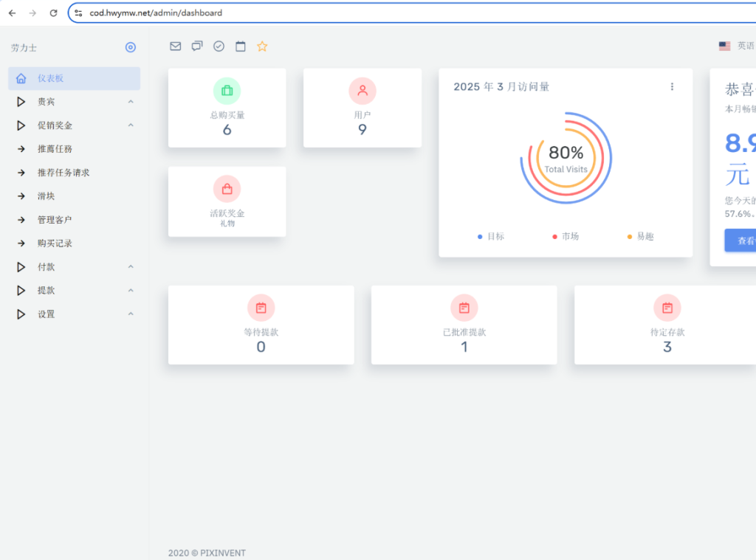Toggle the 易趣 legend item
The image size is (756, 560).
[x=640, y=236]
